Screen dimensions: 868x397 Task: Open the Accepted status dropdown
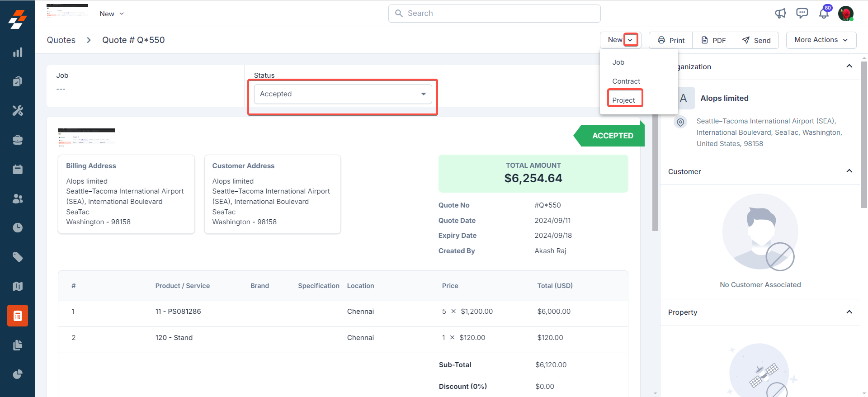(x=343, y=94)
